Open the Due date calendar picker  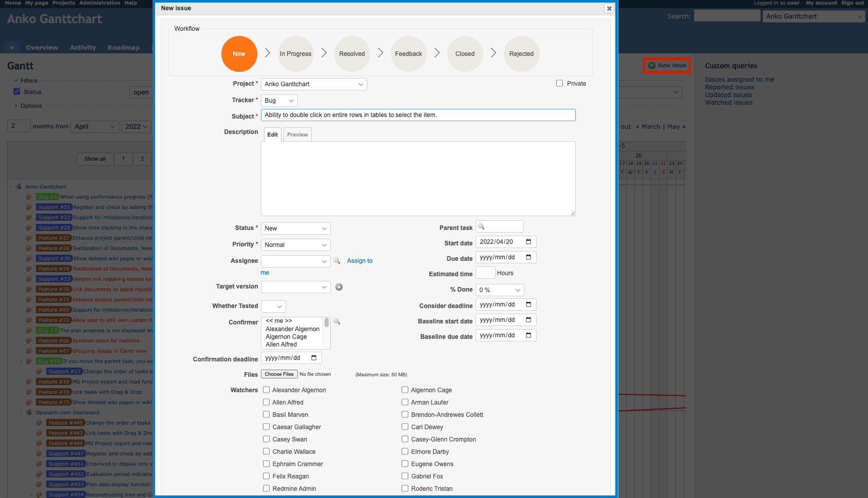(x=528, y=257)
